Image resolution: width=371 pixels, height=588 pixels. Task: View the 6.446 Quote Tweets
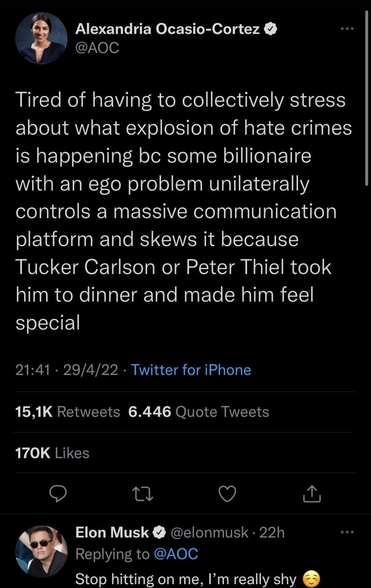(x=199, y=412)
